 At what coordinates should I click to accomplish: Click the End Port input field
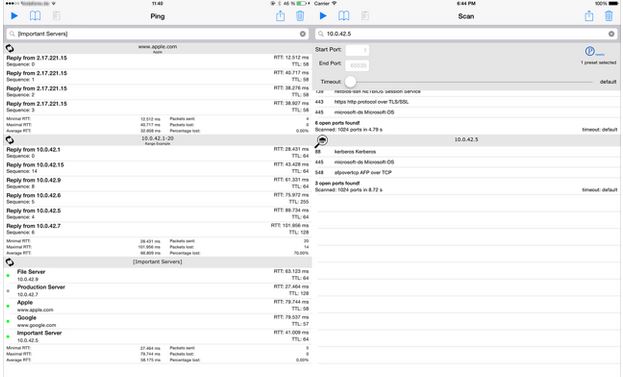point(357,65)
